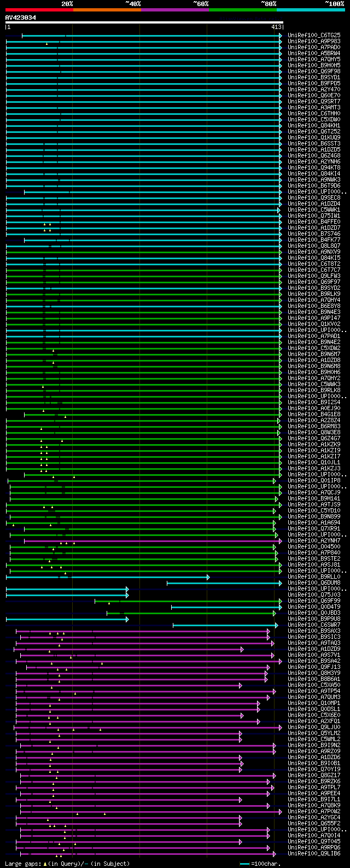The height and width of the screenshot is (868, 350).
Task: Open hit UniRef100_Q75J03
Action: pos(314,595)
